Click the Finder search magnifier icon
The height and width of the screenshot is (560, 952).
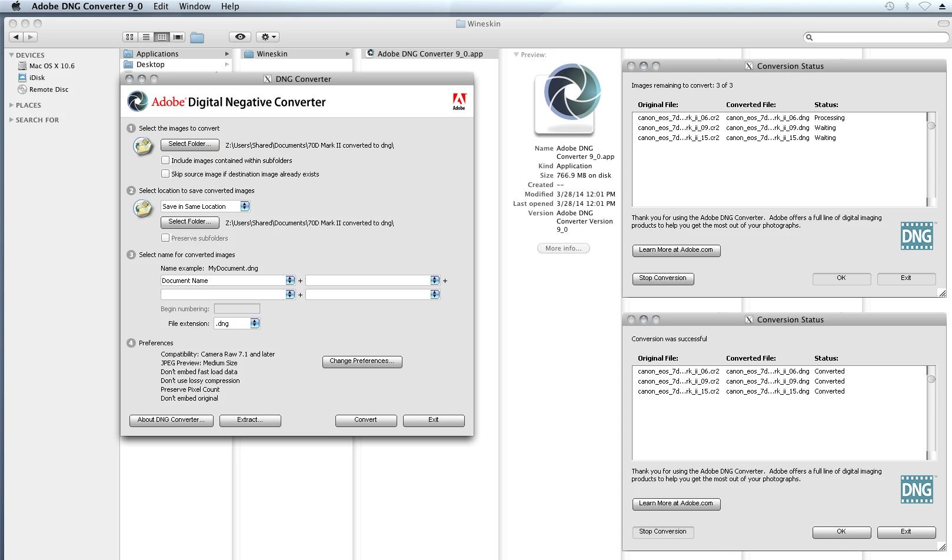[810, 37]
